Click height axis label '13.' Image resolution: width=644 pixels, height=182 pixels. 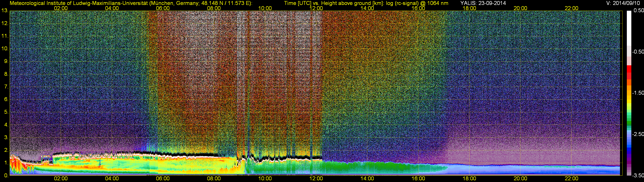pos(5,11)
